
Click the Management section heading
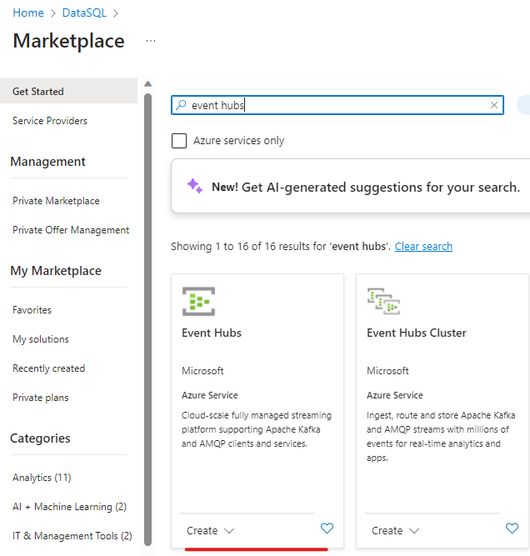click(48, 162)
